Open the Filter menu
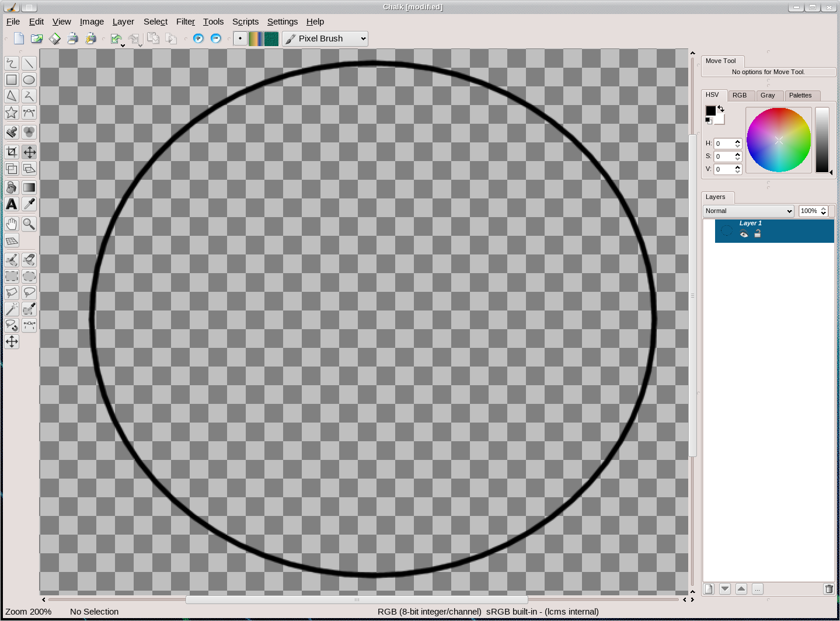840x621 pixels. 186,22
